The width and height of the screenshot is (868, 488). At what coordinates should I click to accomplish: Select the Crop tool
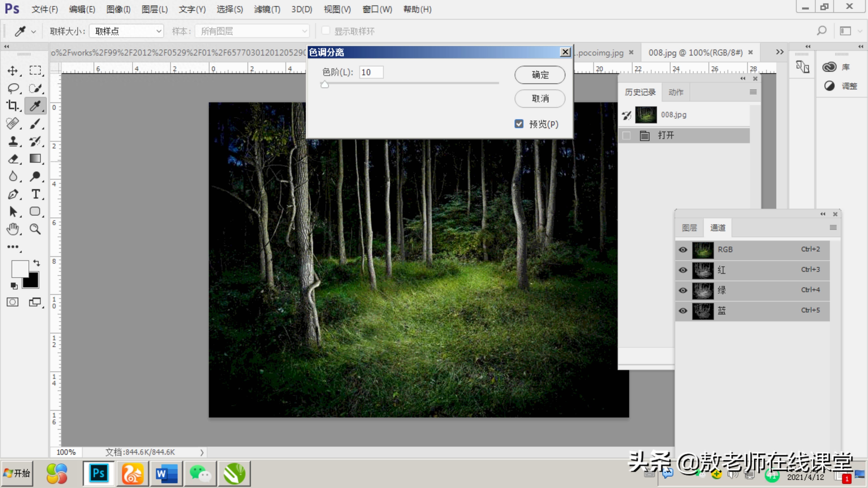(x=13, y=106)
